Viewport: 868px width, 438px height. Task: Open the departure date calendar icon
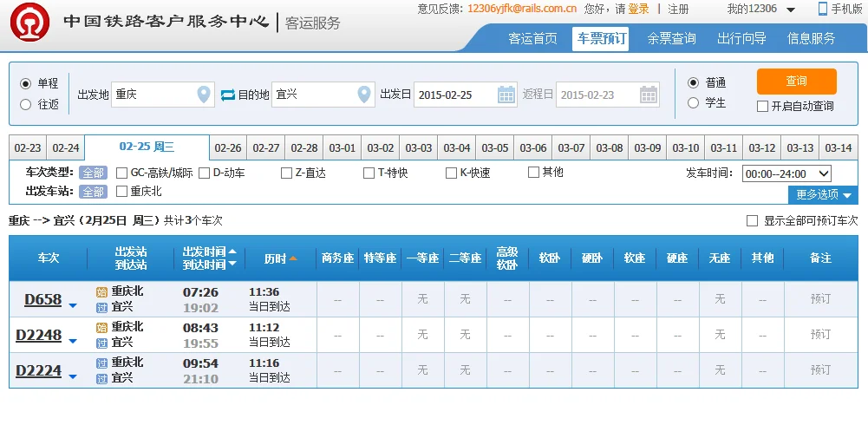(x=506, y=95)
